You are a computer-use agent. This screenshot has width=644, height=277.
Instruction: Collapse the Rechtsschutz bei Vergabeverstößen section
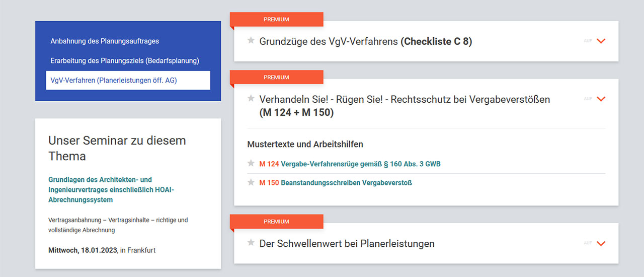coord(600,99)
